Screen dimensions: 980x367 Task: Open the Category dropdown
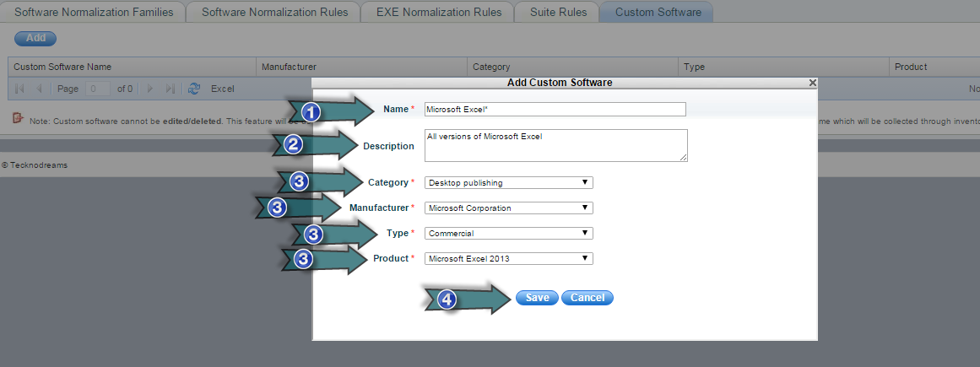pyautogui.click(x=508, y=182)
